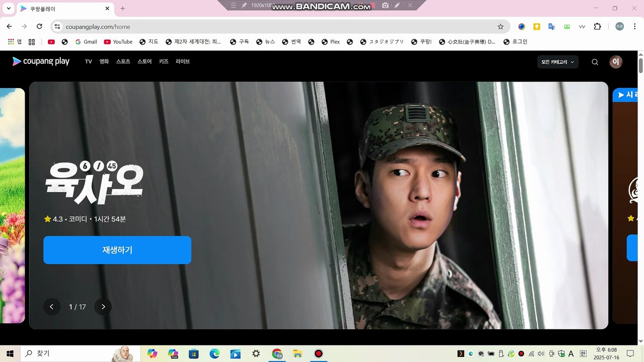The width and height of the screenshot is (644, 362).
Task: Click the 육사오 movie banner image
Action: point(318,206)
